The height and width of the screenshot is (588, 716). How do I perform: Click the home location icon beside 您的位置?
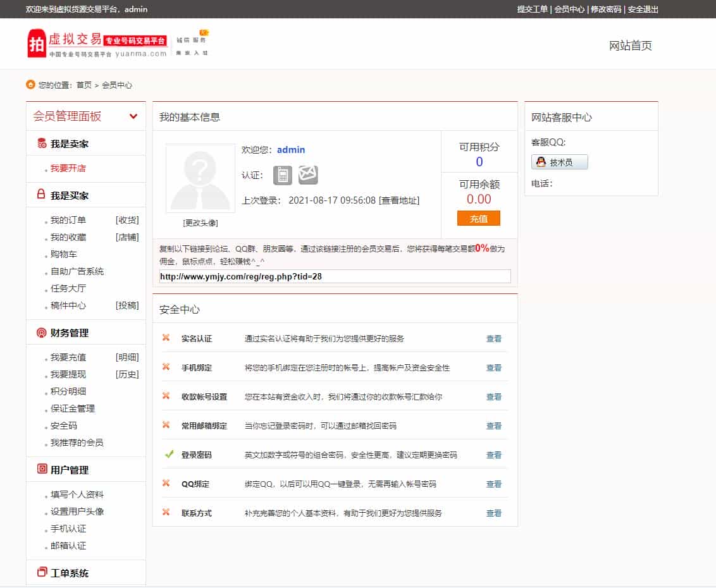coord(30,85)
